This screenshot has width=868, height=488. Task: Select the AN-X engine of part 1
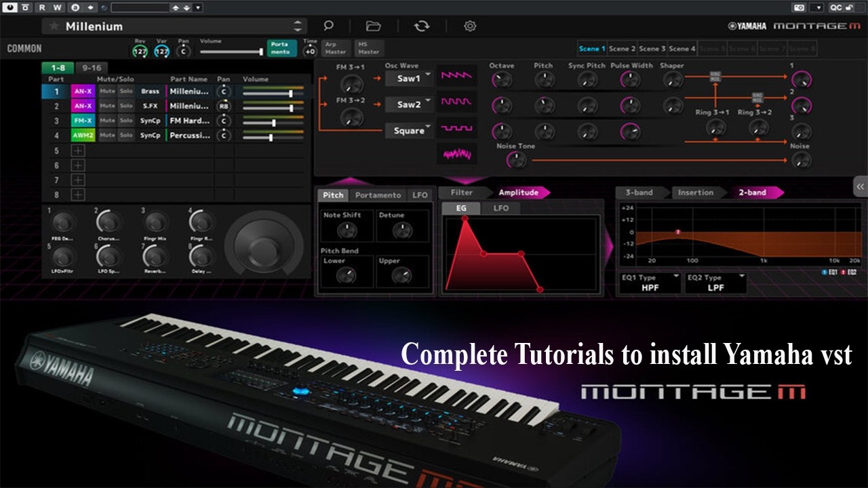[x=83, y=91]
